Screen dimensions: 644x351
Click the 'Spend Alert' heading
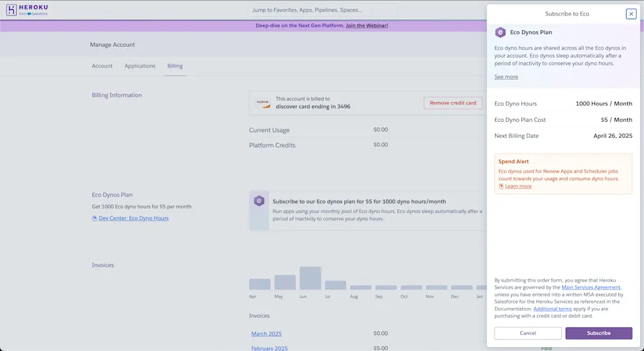pyautogui.click(x=514, y=162)
